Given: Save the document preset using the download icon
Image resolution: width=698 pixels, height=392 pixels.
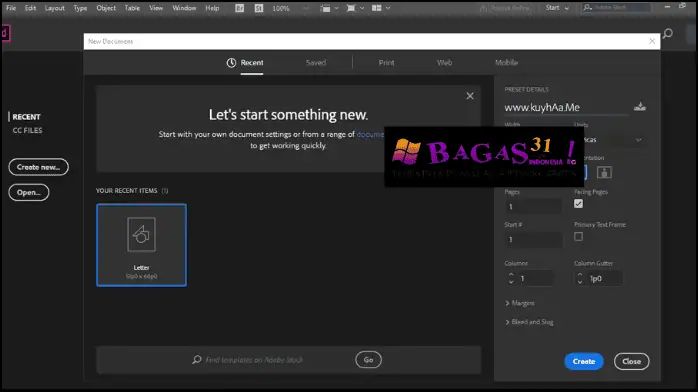Looking at the screenshot, I should coord(640,106).
